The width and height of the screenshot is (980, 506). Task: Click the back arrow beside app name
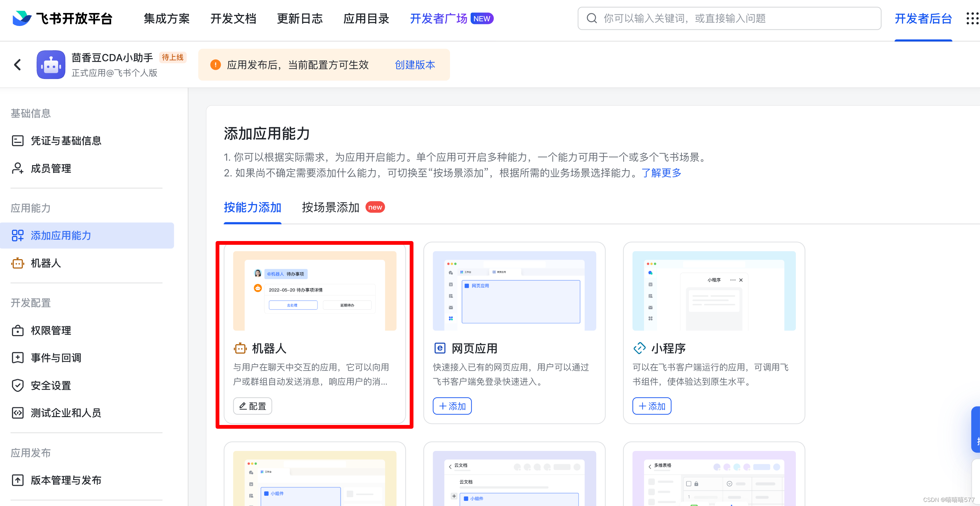(17, 65)
